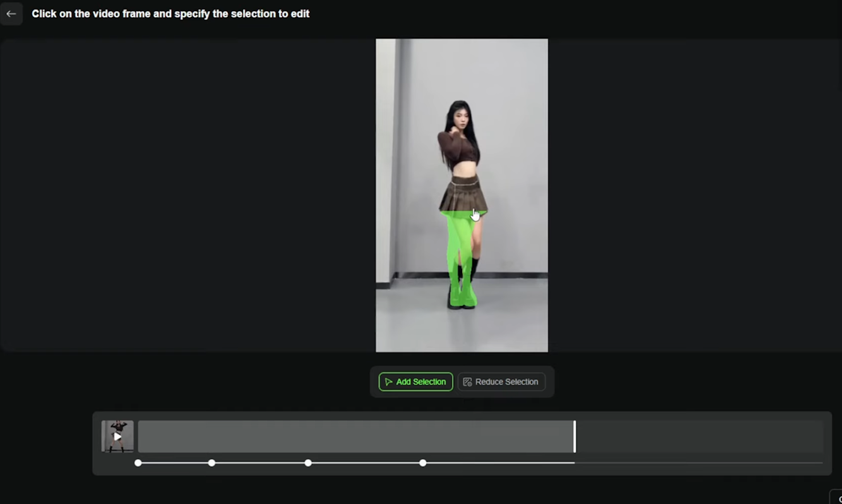The height and width of the screenshot is (504, 842).
Task: Select the Reduce Selection button
Action: coord(501,382)
